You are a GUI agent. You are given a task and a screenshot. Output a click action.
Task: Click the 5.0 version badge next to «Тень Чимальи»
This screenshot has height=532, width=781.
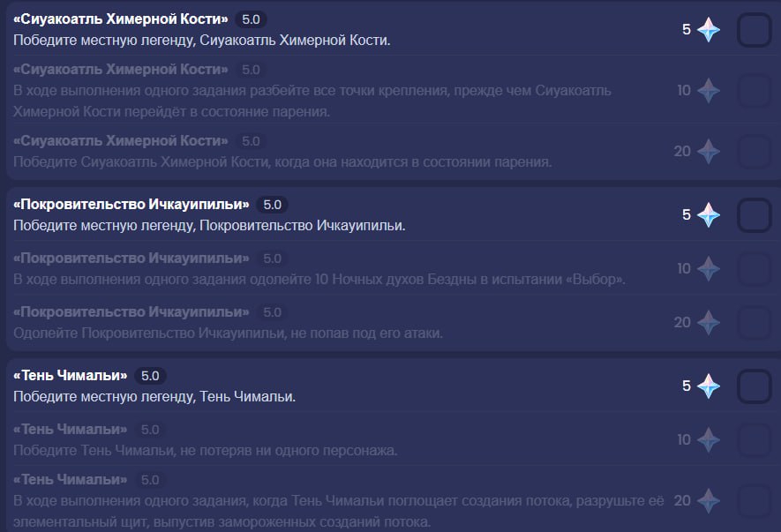150,376
